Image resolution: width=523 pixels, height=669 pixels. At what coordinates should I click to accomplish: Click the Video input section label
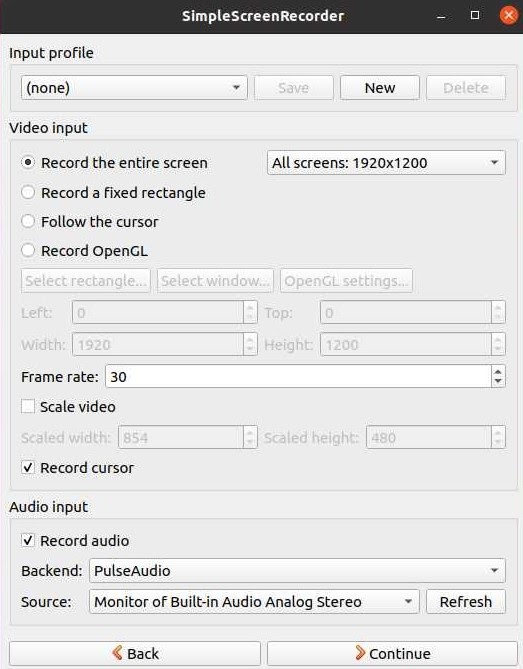click(48, 128)
